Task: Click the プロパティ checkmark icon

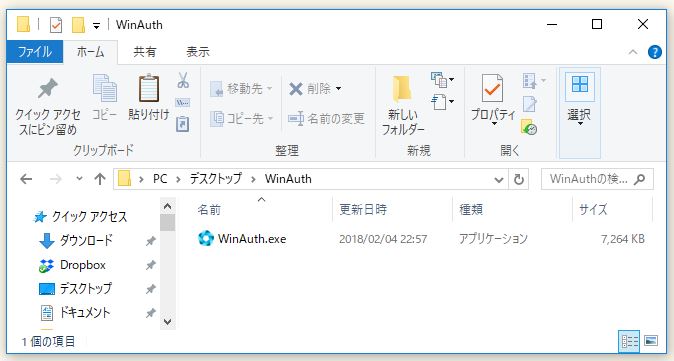Action: click(x=493, y=89)
